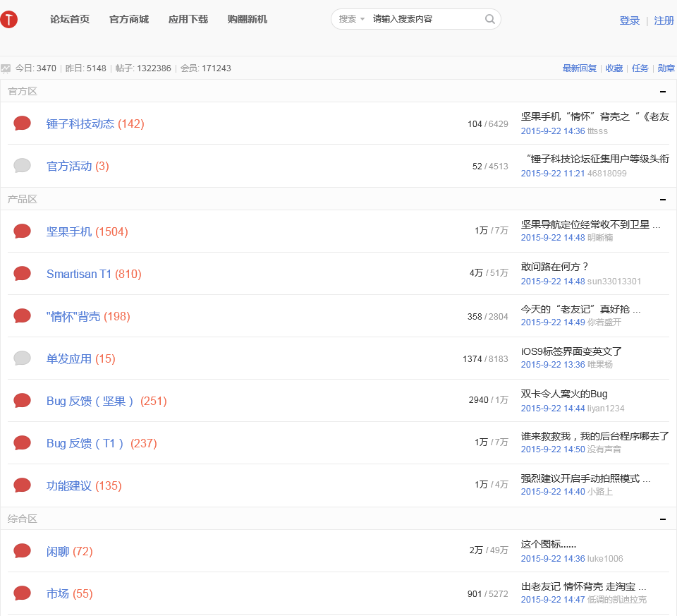
Task: Open the post 这个图标......
Action: click(549, 544)
